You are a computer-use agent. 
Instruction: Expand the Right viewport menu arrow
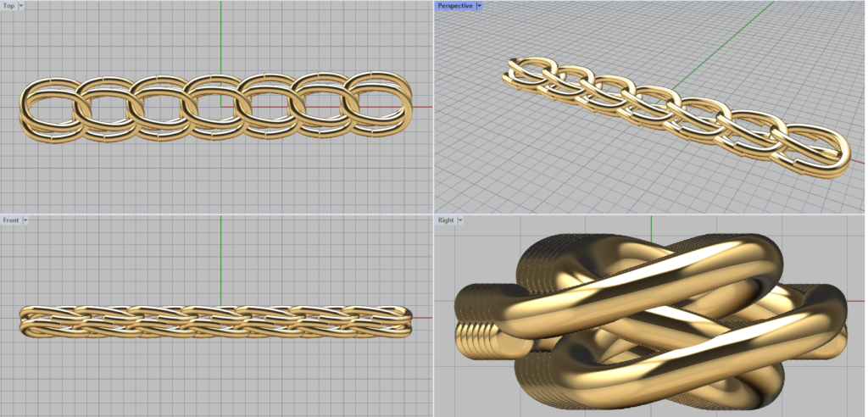pos(459,220)
